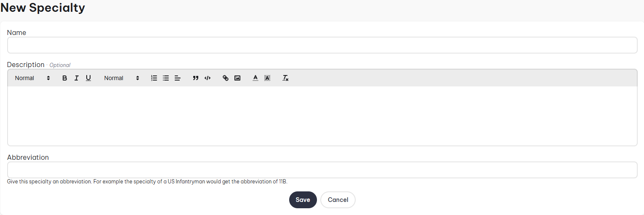The image size is (644, 215).
Task: Toggle italic text formatting
Action: coord(76,78)
